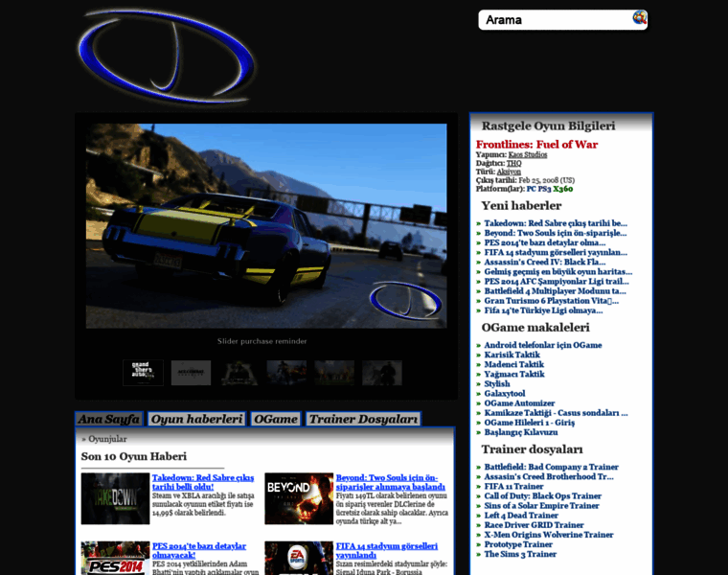The width and height of the screenshot is (728, 575).
Task: Open the Galaxytool article link
Action: [505, 394]
